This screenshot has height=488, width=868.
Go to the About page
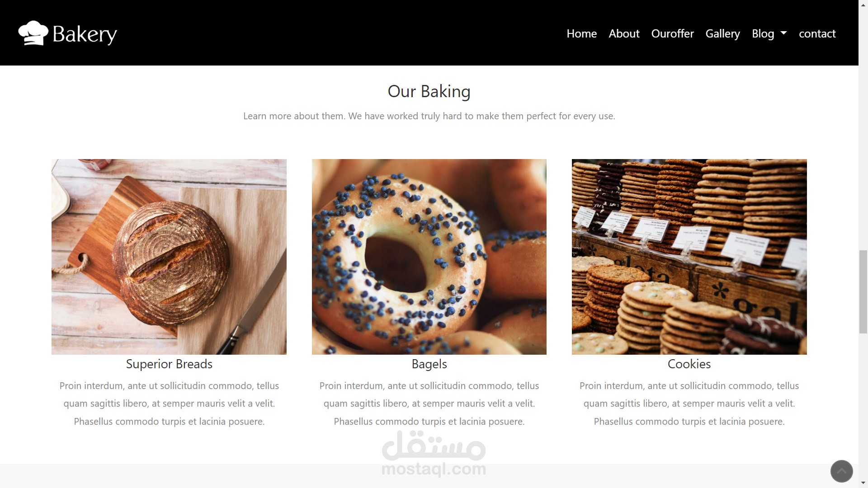click(624, 33)
